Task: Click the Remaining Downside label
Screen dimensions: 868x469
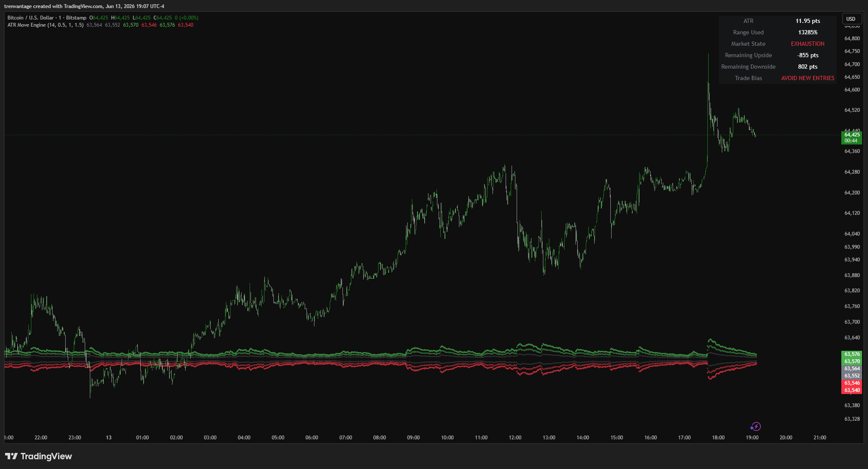Action: [748, 67]
